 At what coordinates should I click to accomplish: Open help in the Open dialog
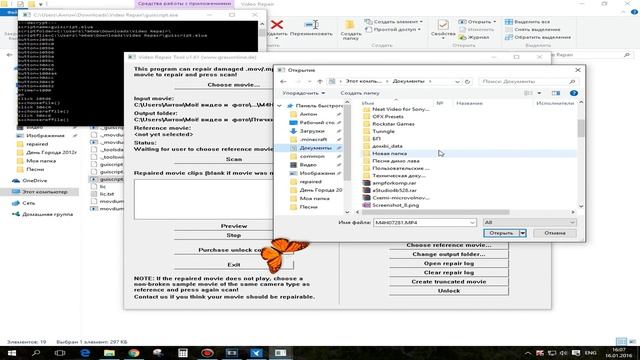pos(573,93)
